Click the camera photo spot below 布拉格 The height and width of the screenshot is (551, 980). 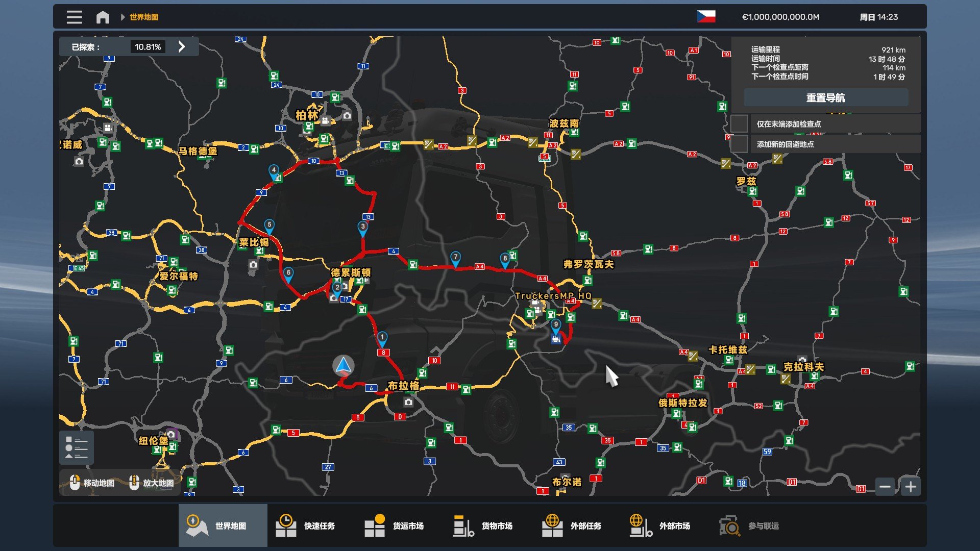(408, 403)
